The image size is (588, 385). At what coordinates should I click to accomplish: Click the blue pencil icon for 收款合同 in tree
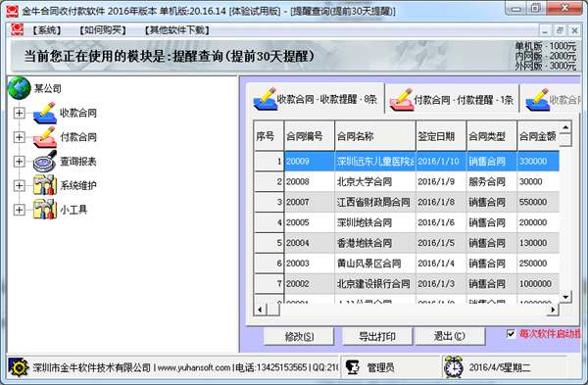pos(45,113)
